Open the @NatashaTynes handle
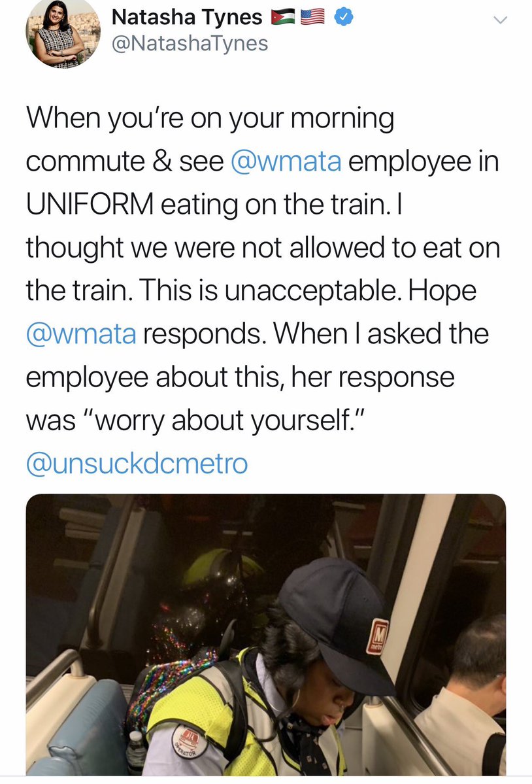 click(x=190, y=44)
